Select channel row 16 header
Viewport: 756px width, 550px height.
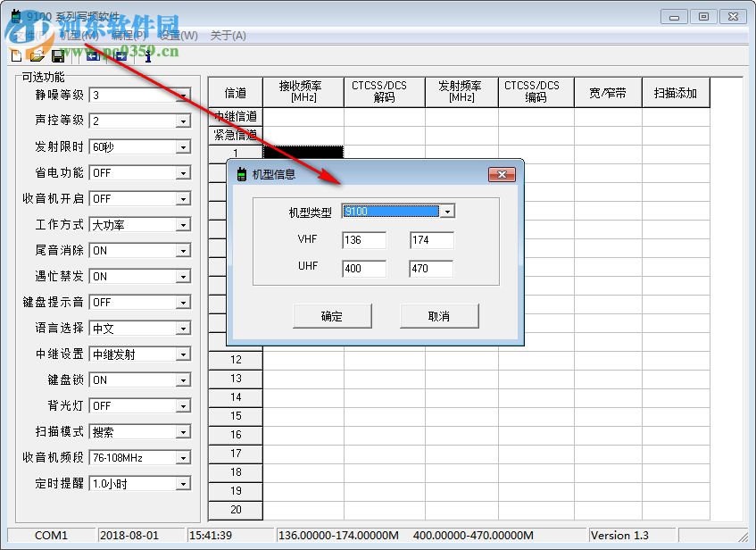236,435
